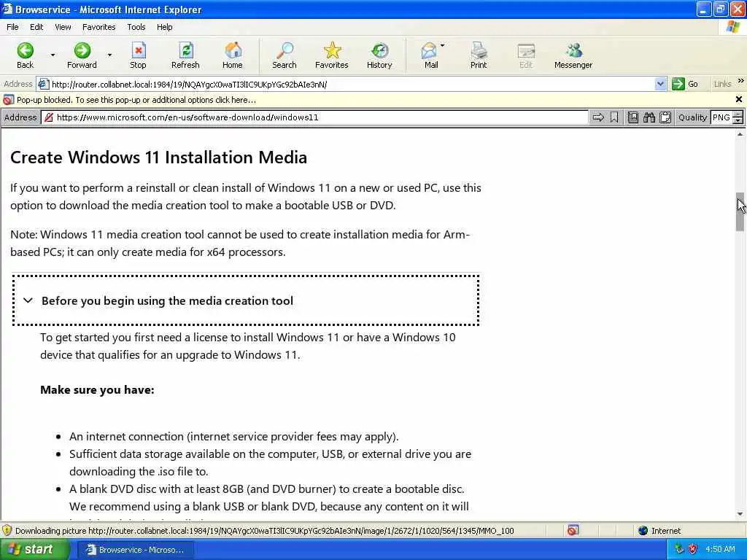Click Browservice go arrow icon
Screen dimensions: 747x560
tap(598, 117)
